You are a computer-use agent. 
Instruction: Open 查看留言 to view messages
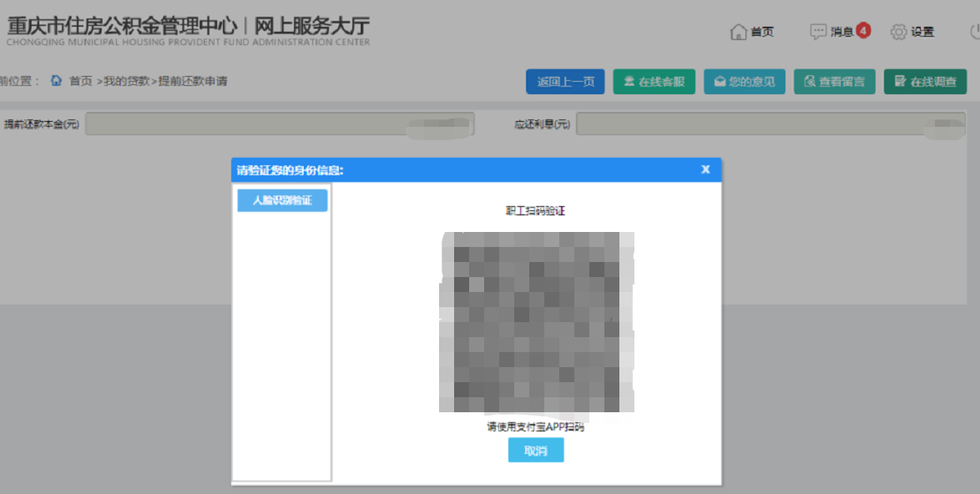click(x=834, y=82)
